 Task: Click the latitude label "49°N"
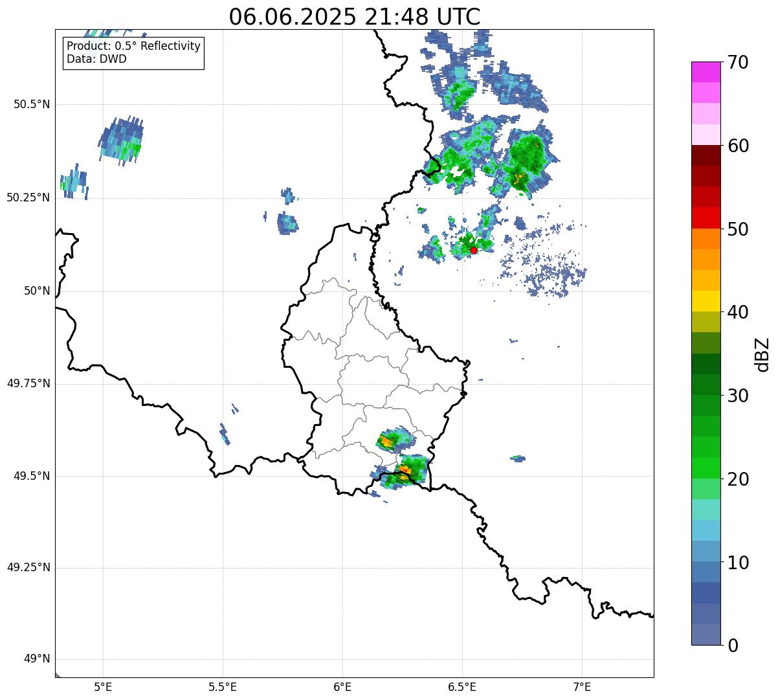37,659
